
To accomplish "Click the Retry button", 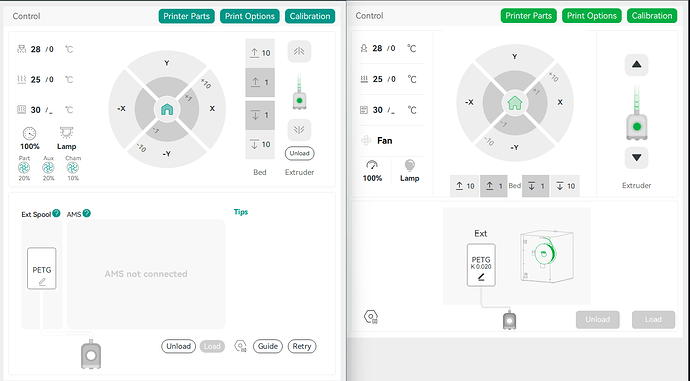I will point(302,346).
